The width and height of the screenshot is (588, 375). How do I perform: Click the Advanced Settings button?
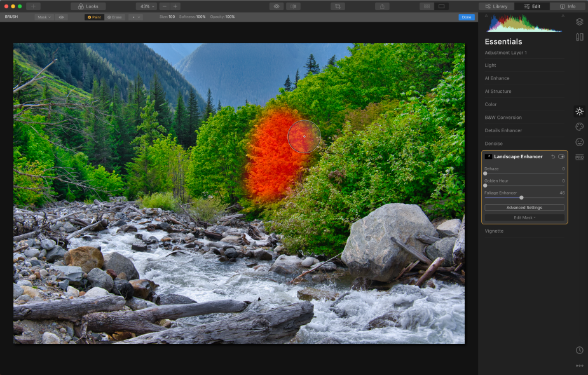pyautogui.click(x=524, y=207)
